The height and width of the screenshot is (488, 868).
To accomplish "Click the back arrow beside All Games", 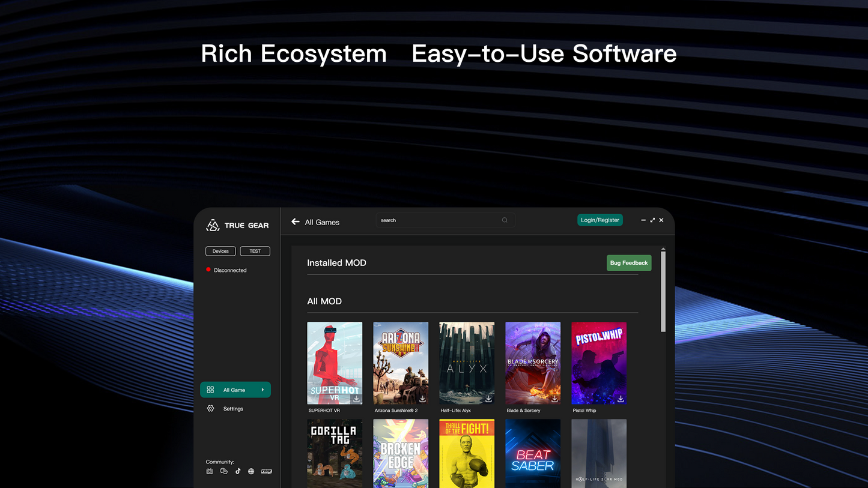I will (x=296, y=221).
